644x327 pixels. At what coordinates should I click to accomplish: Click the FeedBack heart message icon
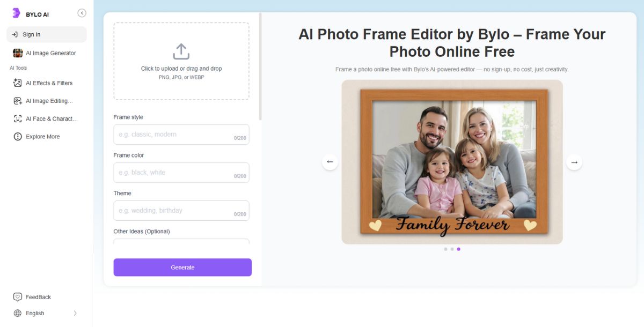(18, 297)
